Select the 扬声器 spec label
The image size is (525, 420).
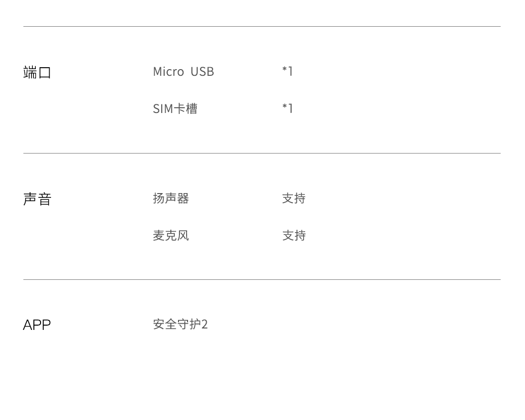(171, 198)
